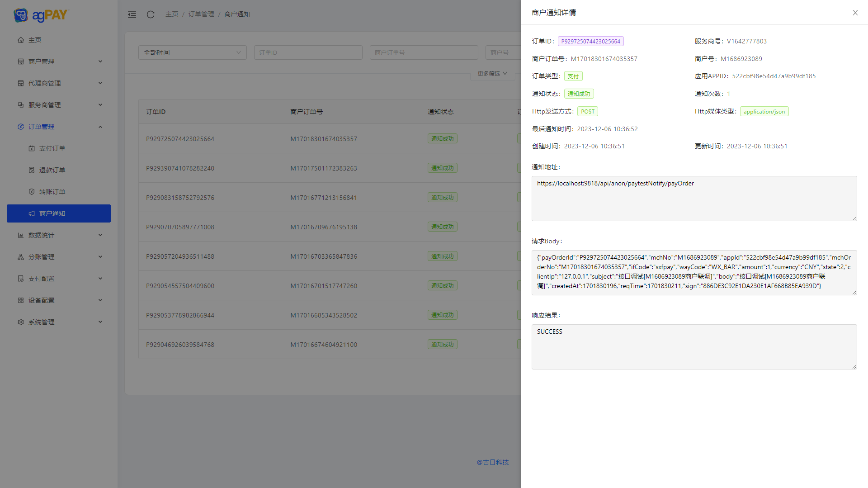The width and height of the screenshot is (868, 488).
Task: Toggle the sidebar collapse icon
Action: pyautogui.click(x=132, y=14)
